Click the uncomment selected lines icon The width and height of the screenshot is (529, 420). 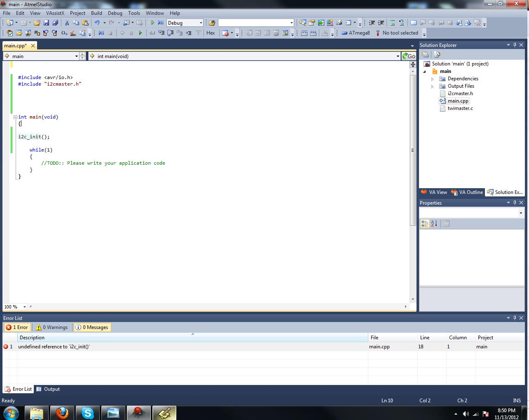pos(401,23)
